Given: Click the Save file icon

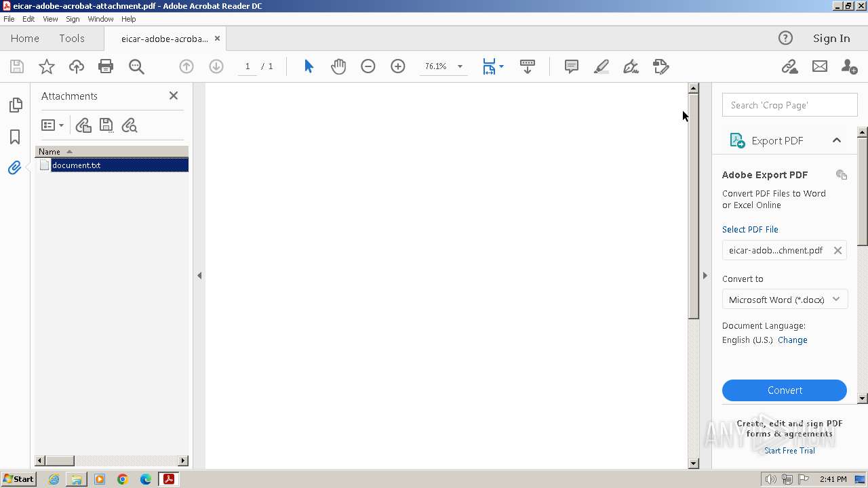Looking at the screenshot, I should click(17, 66).
